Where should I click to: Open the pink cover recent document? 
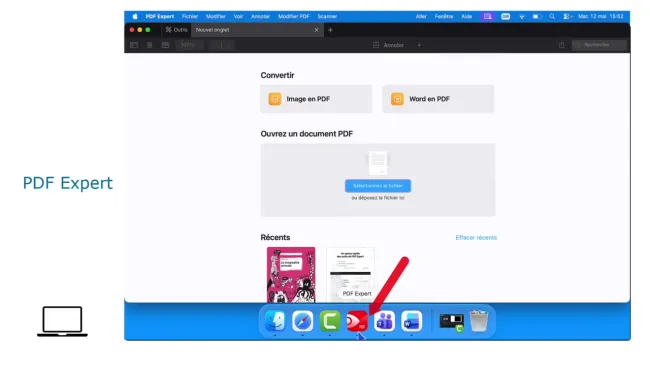[x=291, y=275]
